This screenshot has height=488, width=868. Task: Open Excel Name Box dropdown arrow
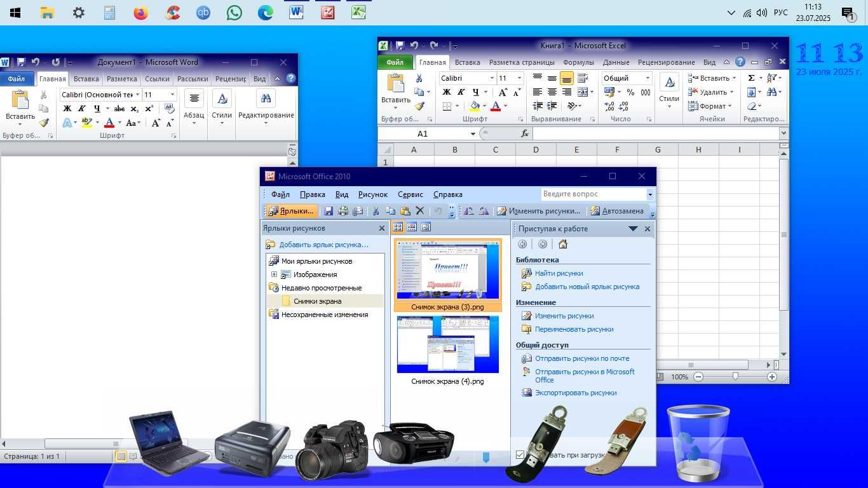click(x=473, y=133)
